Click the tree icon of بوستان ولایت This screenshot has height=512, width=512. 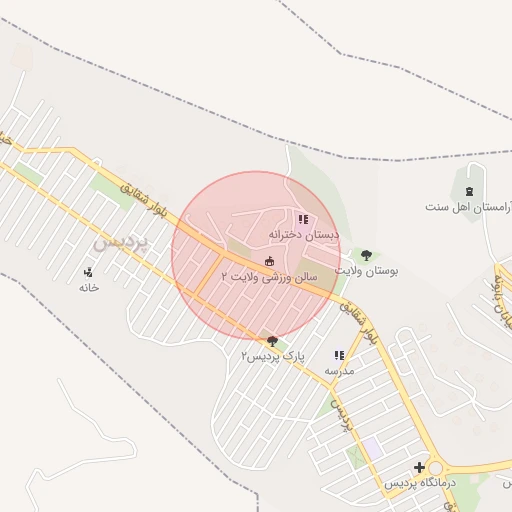(366, 255)
